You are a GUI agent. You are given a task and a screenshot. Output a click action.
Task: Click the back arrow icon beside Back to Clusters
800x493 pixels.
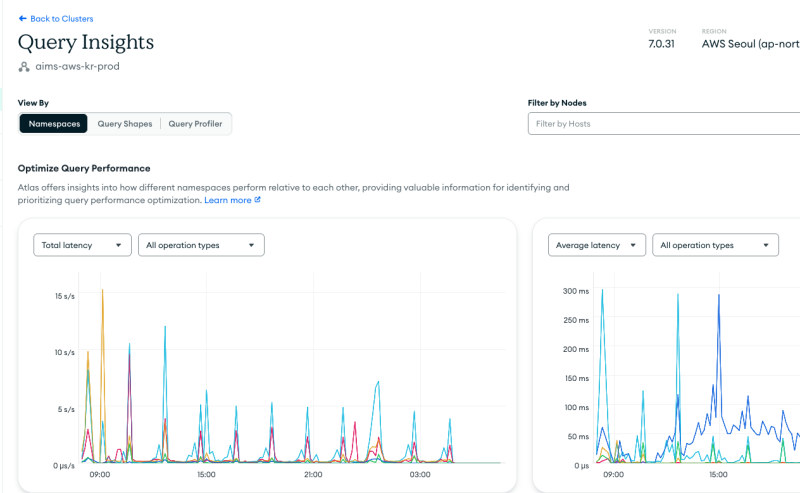(23, 19)
